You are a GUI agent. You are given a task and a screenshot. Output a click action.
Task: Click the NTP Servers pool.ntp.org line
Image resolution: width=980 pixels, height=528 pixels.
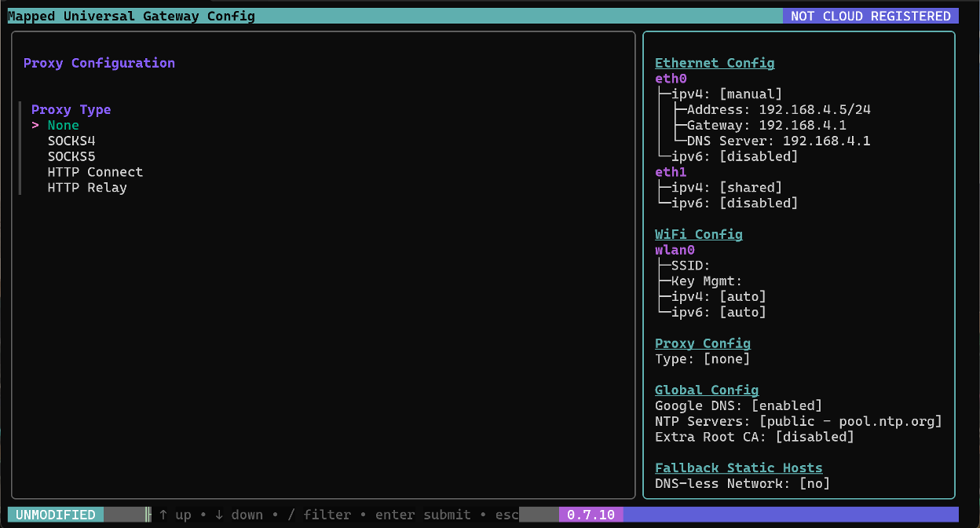pyautogui.click(x=799, y=421)
